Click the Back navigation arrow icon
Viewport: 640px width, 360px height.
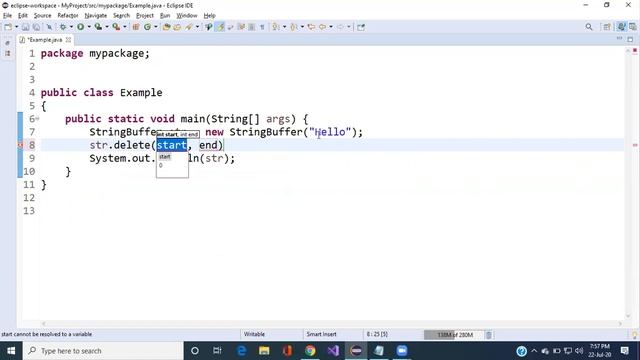(x=322, y=27)
